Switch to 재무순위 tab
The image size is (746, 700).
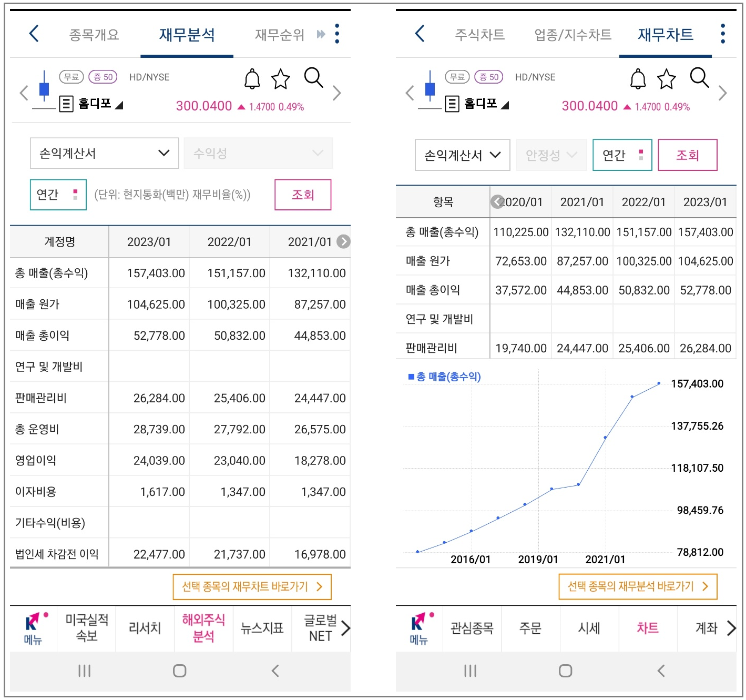pos(280,35)
